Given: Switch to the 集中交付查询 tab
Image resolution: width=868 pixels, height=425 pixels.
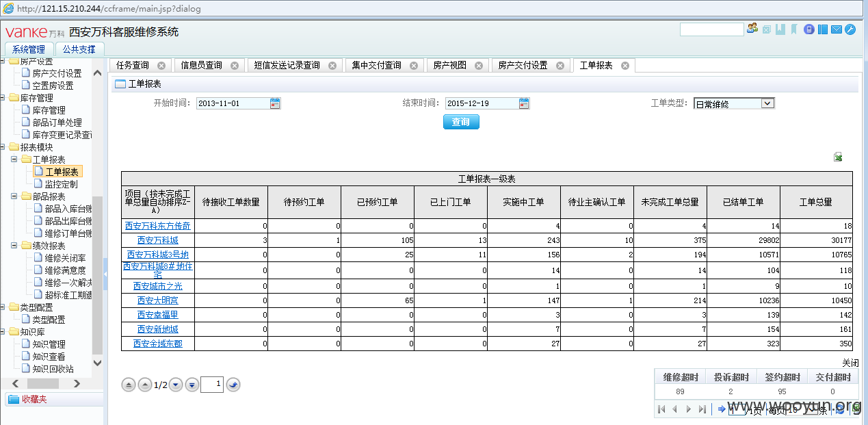Looking at the screenshot, I should 377,66.
